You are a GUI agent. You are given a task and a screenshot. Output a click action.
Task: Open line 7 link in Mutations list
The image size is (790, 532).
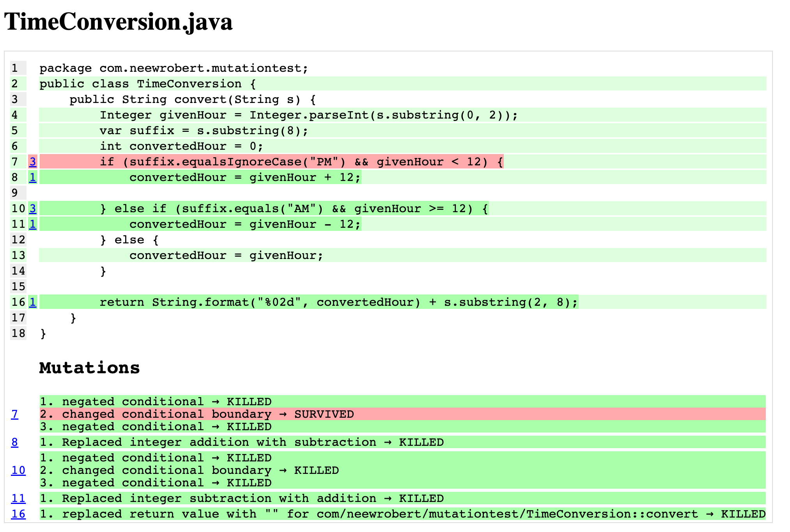(14, 414)
